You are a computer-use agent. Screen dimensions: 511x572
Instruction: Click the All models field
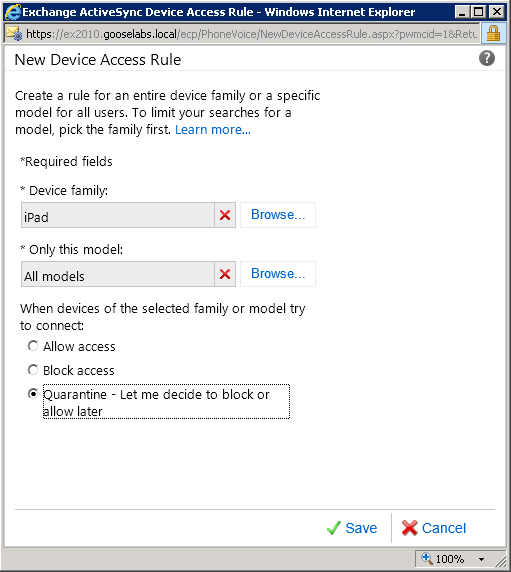(118, 274)
